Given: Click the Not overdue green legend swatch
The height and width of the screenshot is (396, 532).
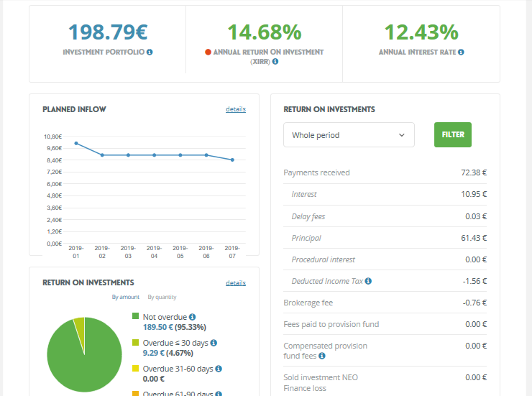Looking at the screenshot, I should pyautogui.click(x=136, y=317).
